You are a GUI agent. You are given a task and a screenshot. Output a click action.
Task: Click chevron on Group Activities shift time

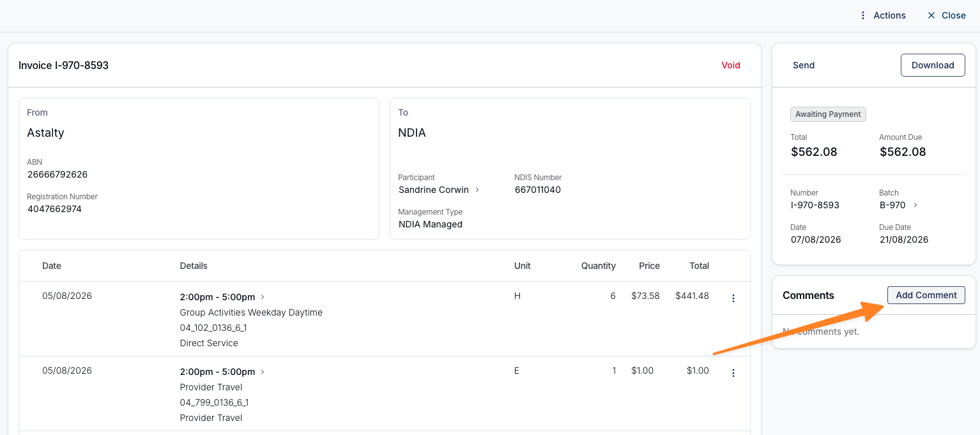point(263,297)
